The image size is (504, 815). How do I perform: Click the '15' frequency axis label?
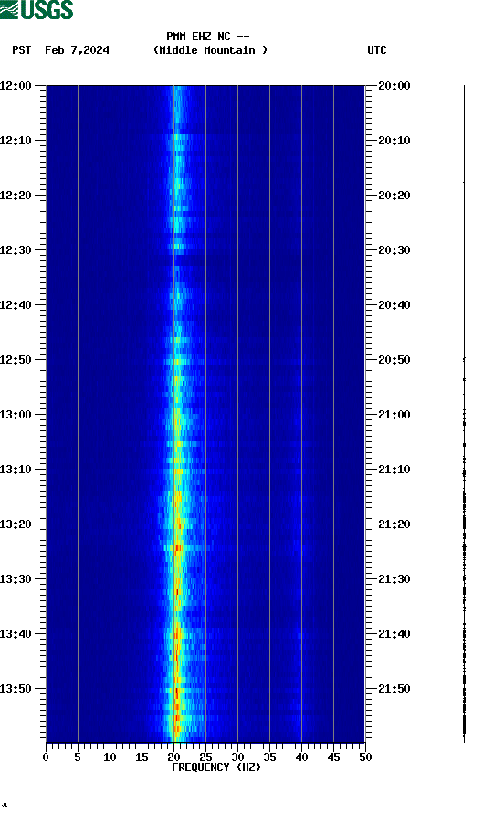[x=142, y=757]
